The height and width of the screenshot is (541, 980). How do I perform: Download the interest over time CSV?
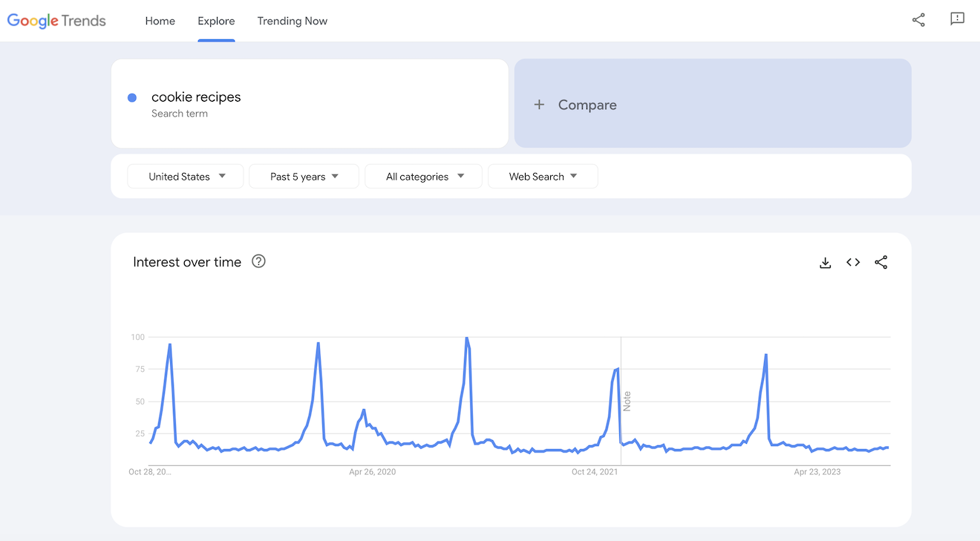(x=825, y=263)
